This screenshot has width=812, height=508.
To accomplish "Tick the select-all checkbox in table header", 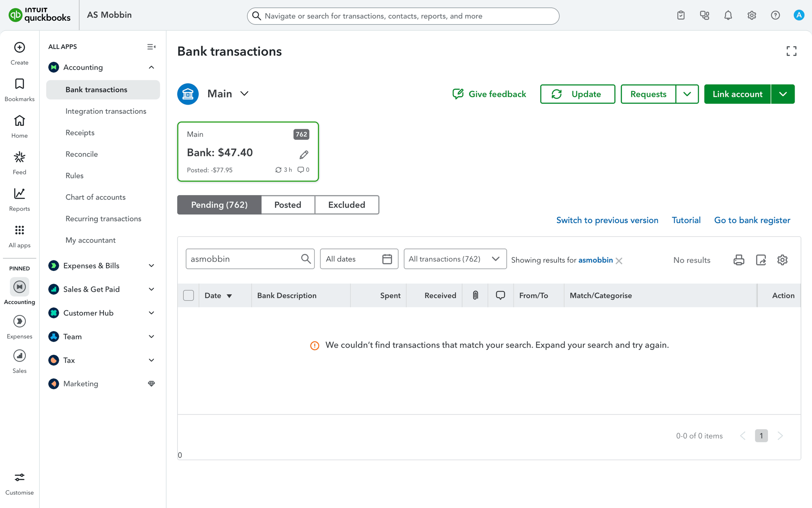I will pyautogui.click(x=189, y=295).
